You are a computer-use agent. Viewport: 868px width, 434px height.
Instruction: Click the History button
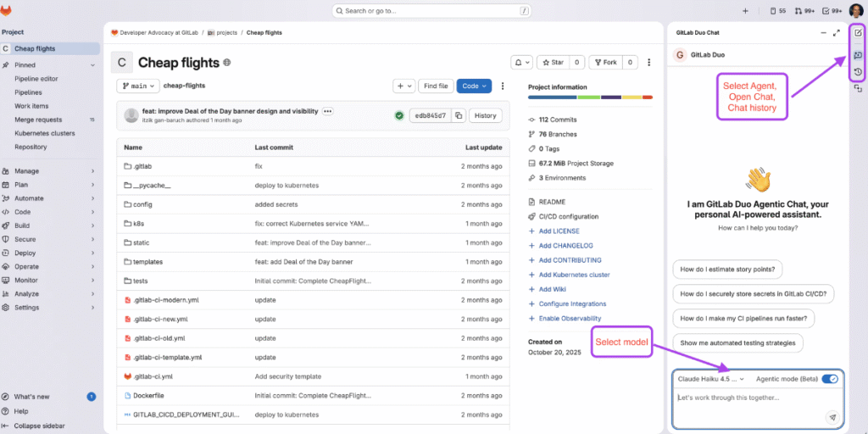coord(486,115)
